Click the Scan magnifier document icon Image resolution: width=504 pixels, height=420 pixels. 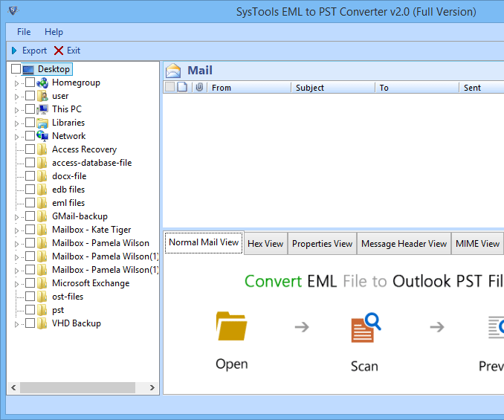[x=366, y=327]
